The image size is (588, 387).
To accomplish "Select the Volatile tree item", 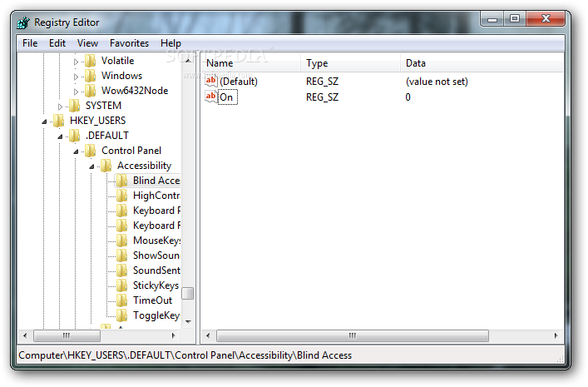I will [117, 61].
